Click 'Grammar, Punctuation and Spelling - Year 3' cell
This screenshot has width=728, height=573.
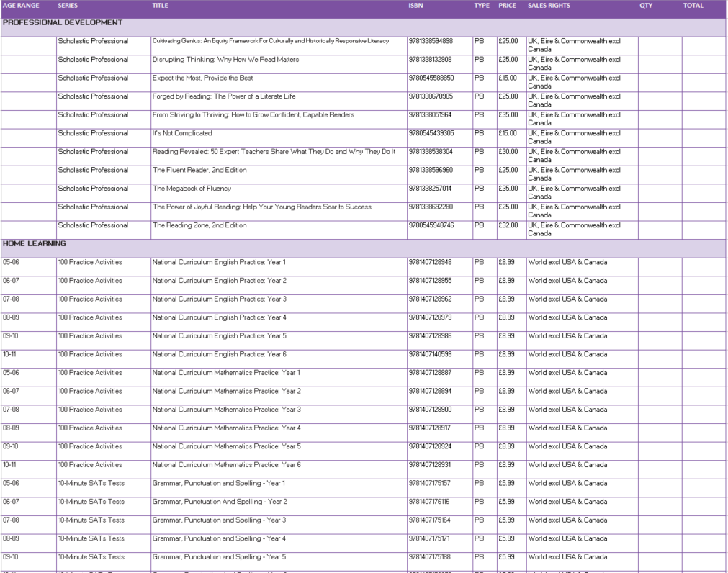(219, 520)
